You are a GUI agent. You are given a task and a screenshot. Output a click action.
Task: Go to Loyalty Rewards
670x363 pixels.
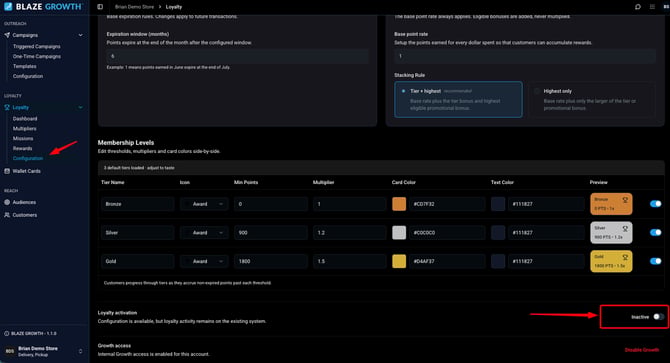[22, 148]
